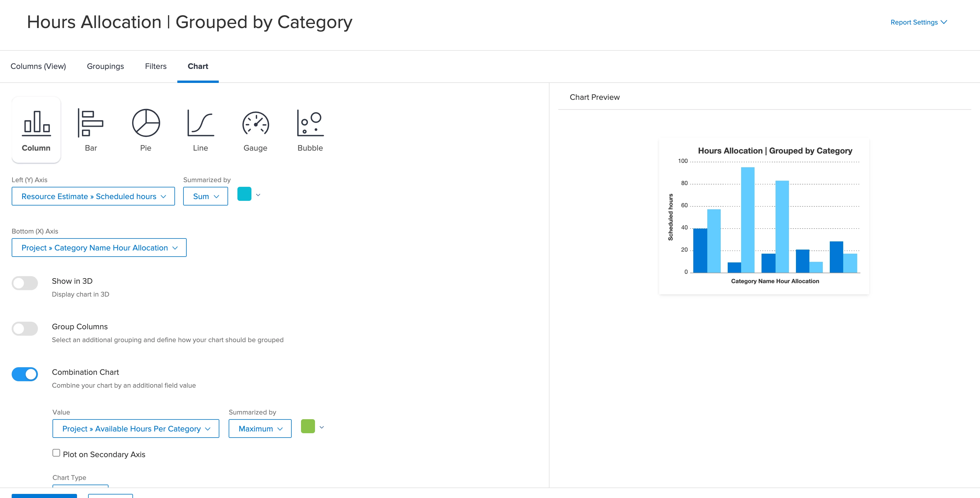Image resolution: width=980 pixels, height=498 pixels.
Task: Switch to the Groupings tab
Action: (x=105, y=66)
